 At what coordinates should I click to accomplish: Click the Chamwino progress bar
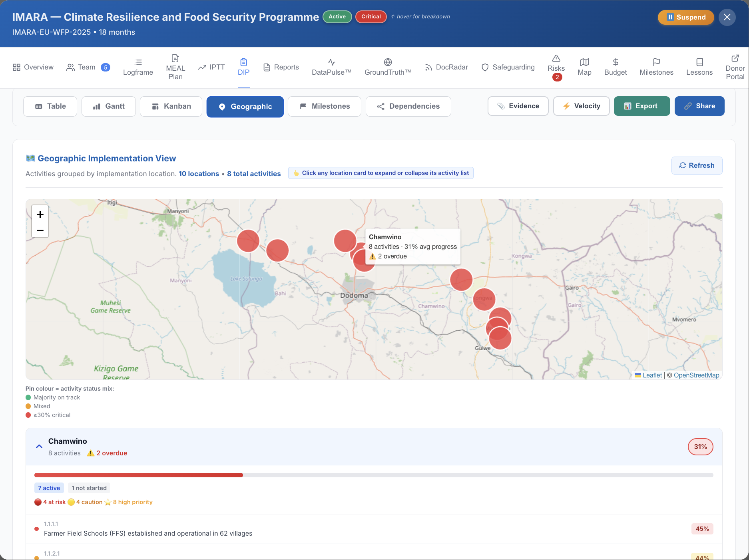[374, 475]
